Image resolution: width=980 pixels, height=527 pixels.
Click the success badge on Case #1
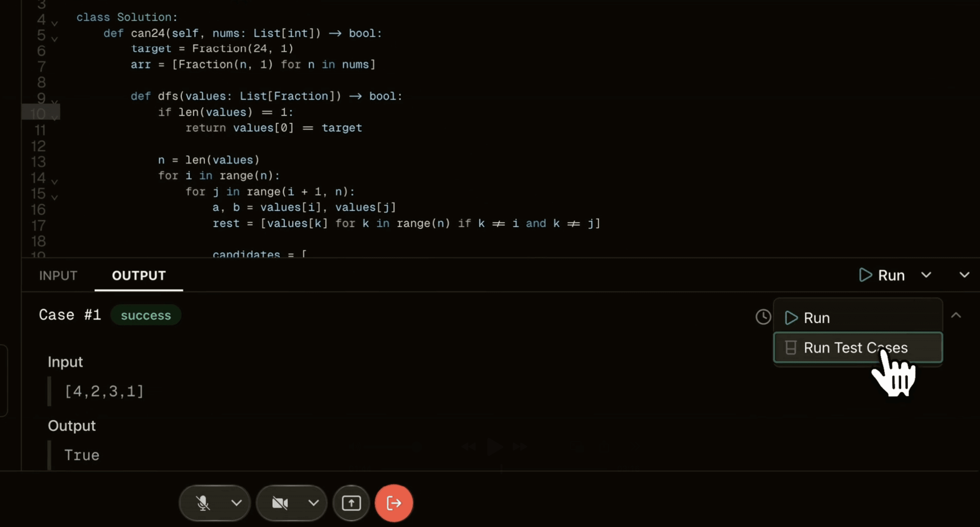[146, 315]
